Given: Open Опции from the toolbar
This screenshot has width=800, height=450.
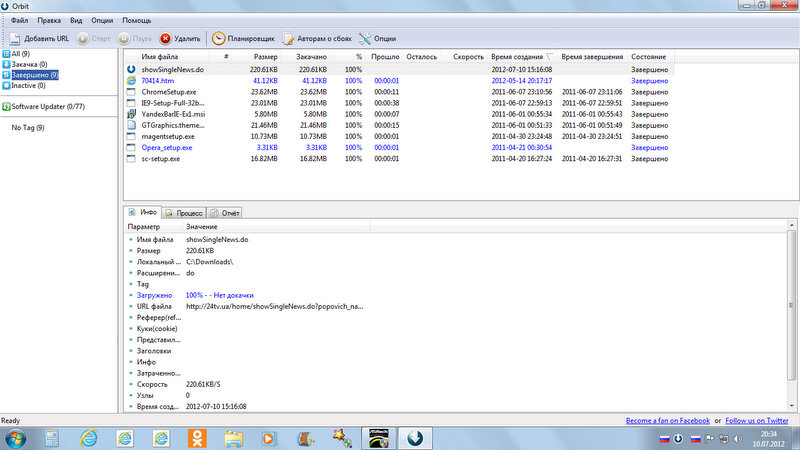Looking at the screenshot, I should click(x=378, y=38).
